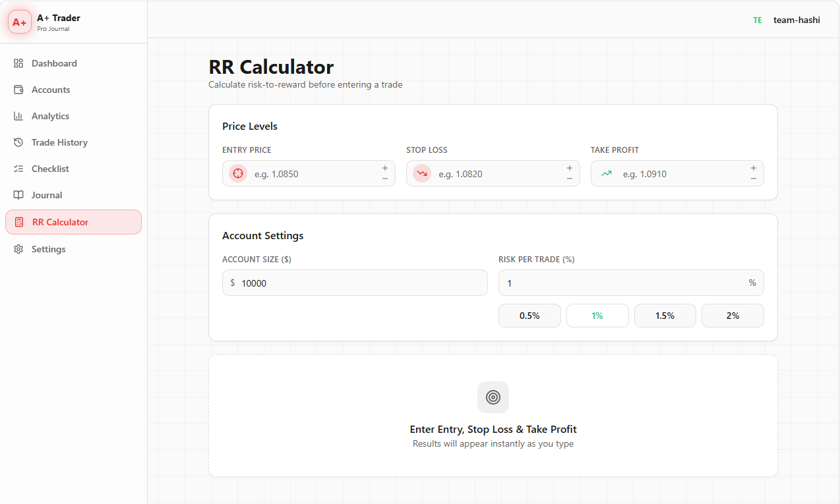
Task: Focus the Take Profit input field
Action: click(x=677, y=173)
